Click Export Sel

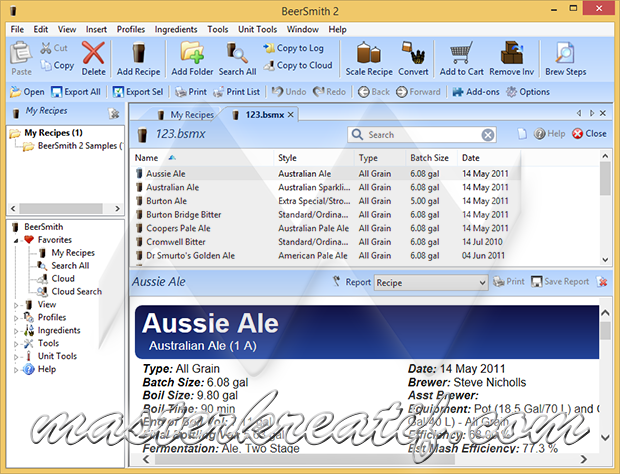click(x=138, y=92)
